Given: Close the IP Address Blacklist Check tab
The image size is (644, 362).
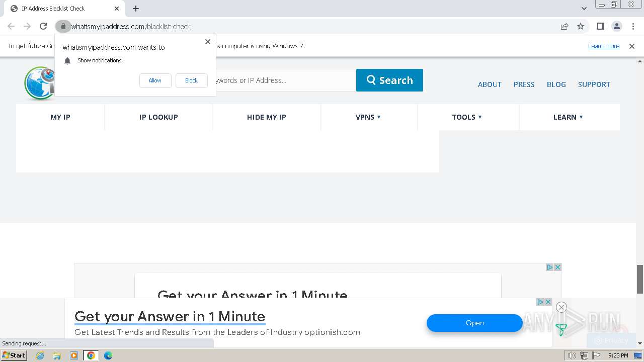Looking at the screenshot, I should 117,9.
